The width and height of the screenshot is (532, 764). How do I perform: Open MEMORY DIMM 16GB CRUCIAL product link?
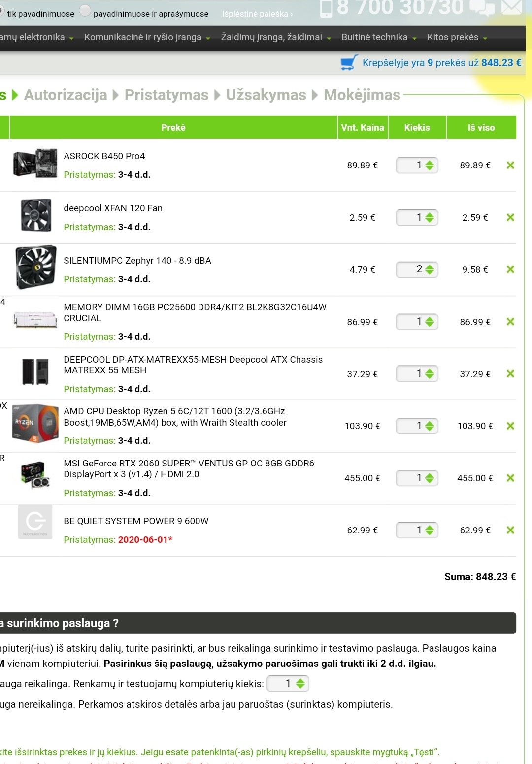tap(195, 313)
